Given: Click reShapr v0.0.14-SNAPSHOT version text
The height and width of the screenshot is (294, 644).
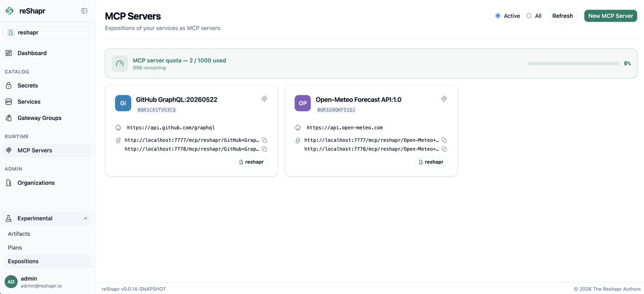Looking at the screenshot, I should [x=134, y=289].
